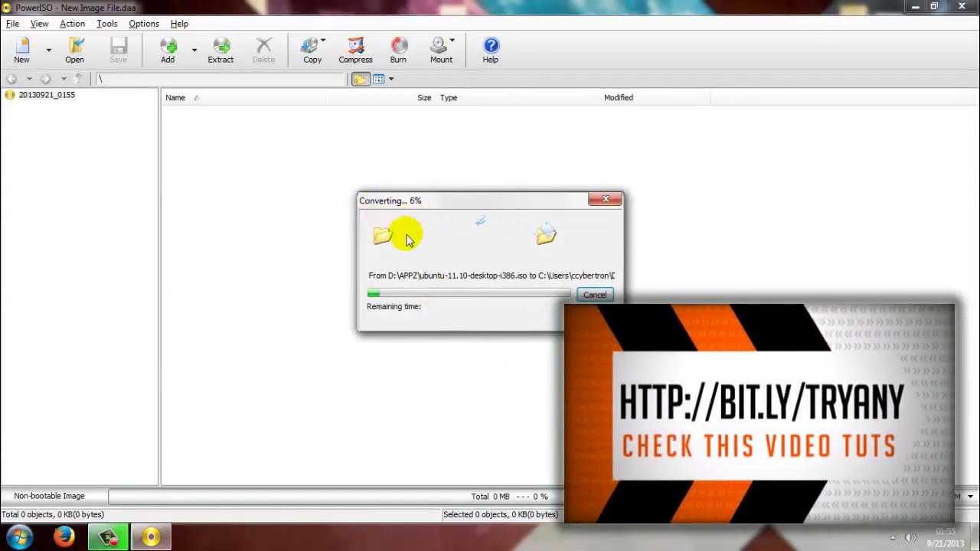The image size is (980, 551).
Task: Open the Windows Start menu
Action: click(19, 536)
